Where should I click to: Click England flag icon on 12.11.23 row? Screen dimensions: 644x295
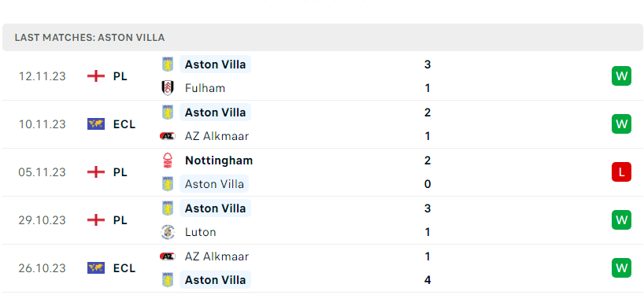pyautogui.click(x=96, y=76)
